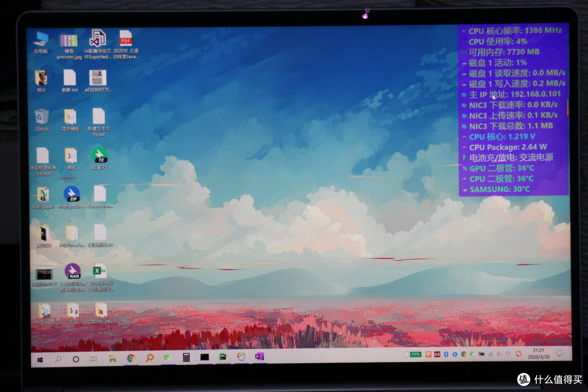Click the GPU 二极管 36°C line
Image resolution: width=588 pixels, height=392 pixels.
coord(501,168)
